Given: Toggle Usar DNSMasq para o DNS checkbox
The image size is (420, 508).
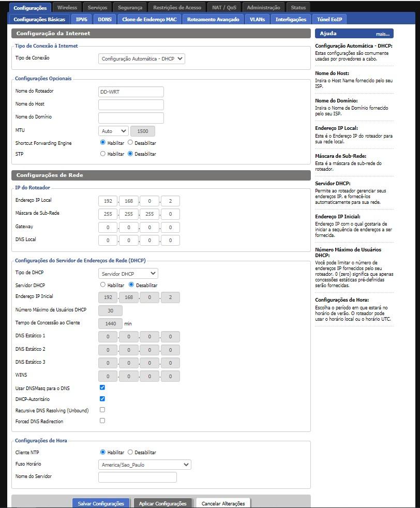Looking at the screenshot, I should tap(102, 387).
